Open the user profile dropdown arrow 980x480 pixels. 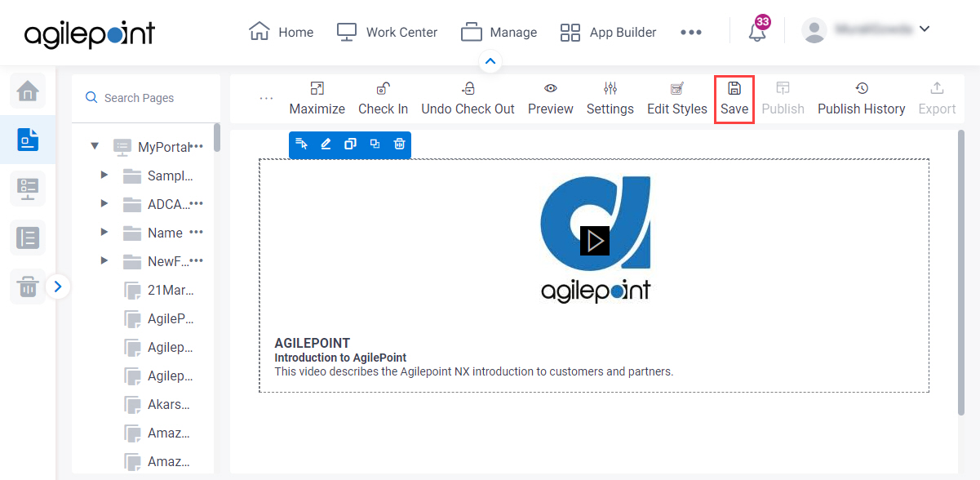coord(925,29)
